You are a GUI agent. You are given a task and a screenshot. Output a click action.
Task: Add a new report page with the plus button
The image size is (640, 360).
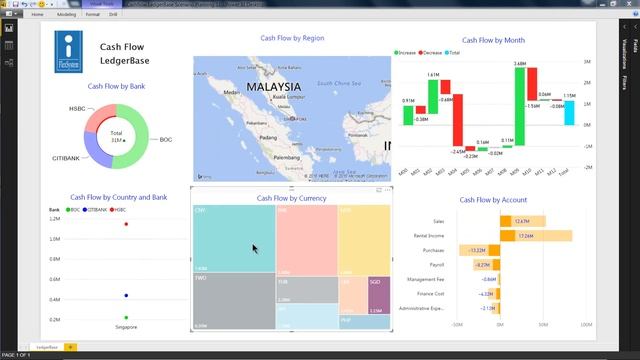pos(70,347)
